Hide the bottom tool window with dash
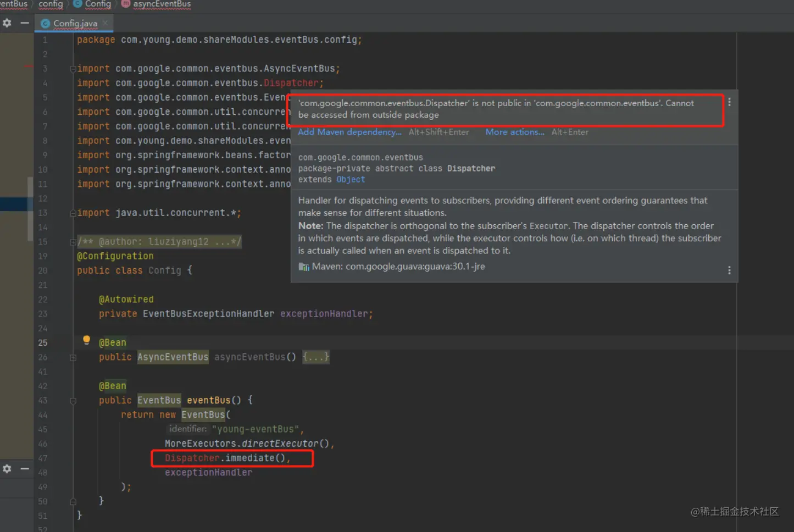The width and height of the screenshot is (794, 532). point(25,469)
